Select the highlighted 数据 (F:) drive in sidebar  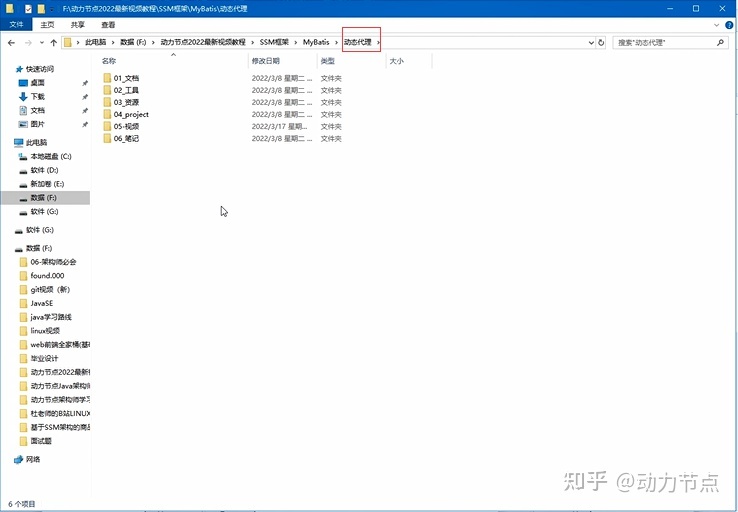coord(46,198)
